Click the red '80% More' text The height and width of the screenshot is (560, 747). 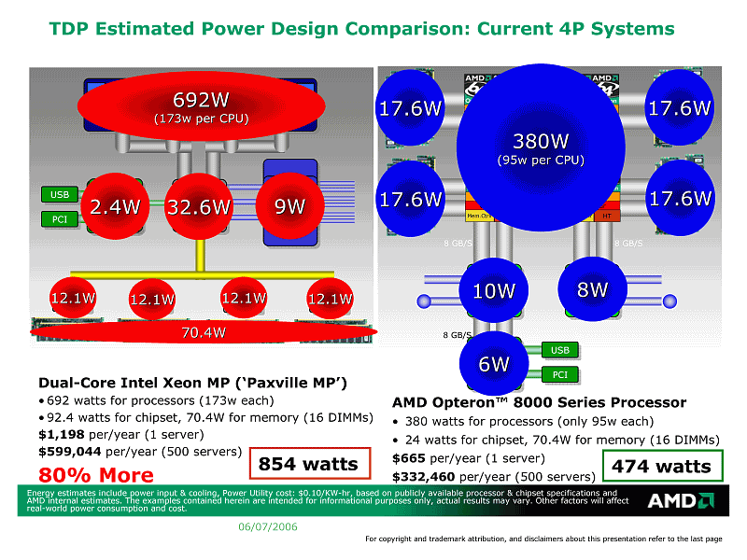tap(96, 475)
